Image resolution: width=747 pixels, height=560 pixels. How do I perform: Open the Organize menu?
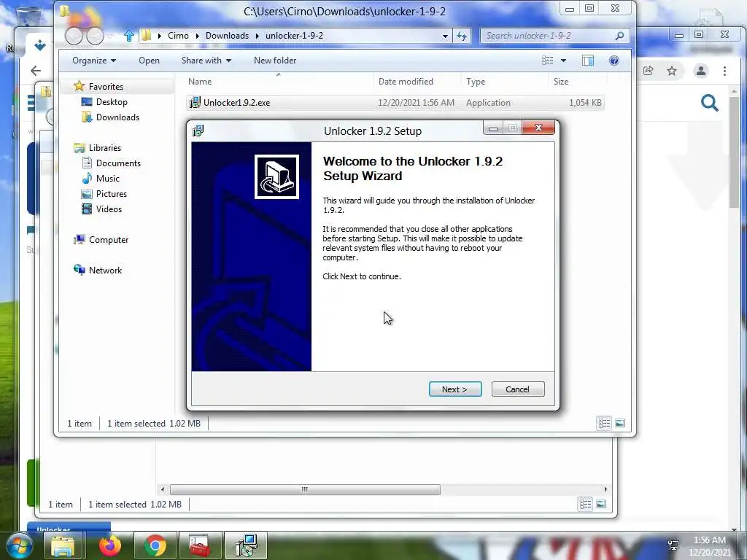94,61
